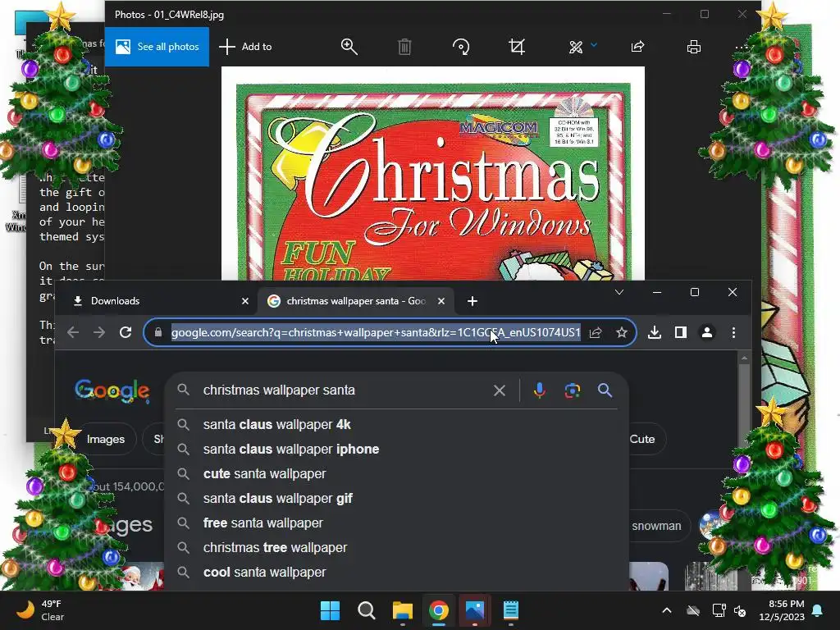The height and width of the screenshot is (630, 840).
Task: Open Notepad from taskbar
Action: pyautogui.click(x=510, y=610)
